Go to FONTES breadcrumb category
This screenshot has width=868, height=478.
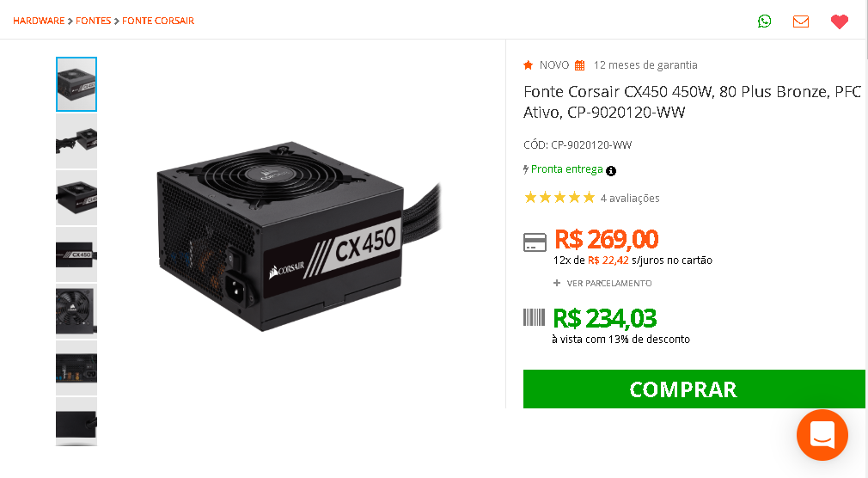93,21
